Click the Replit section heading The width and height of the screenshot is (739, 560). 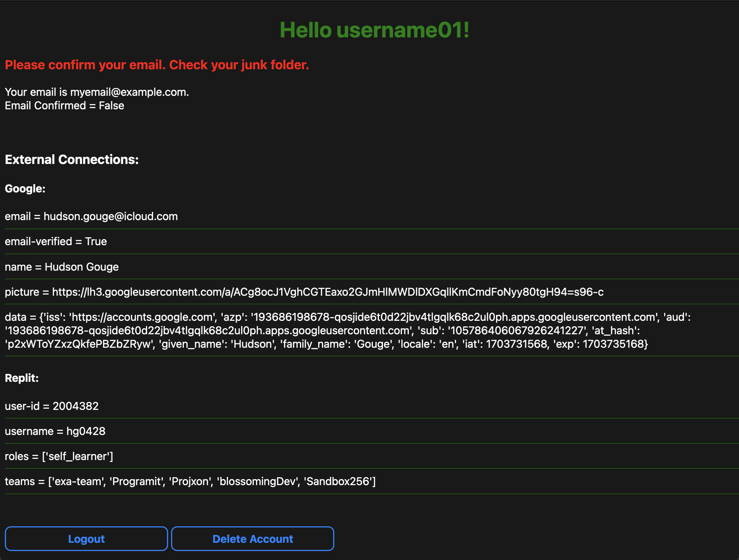(x=22, y=378)
